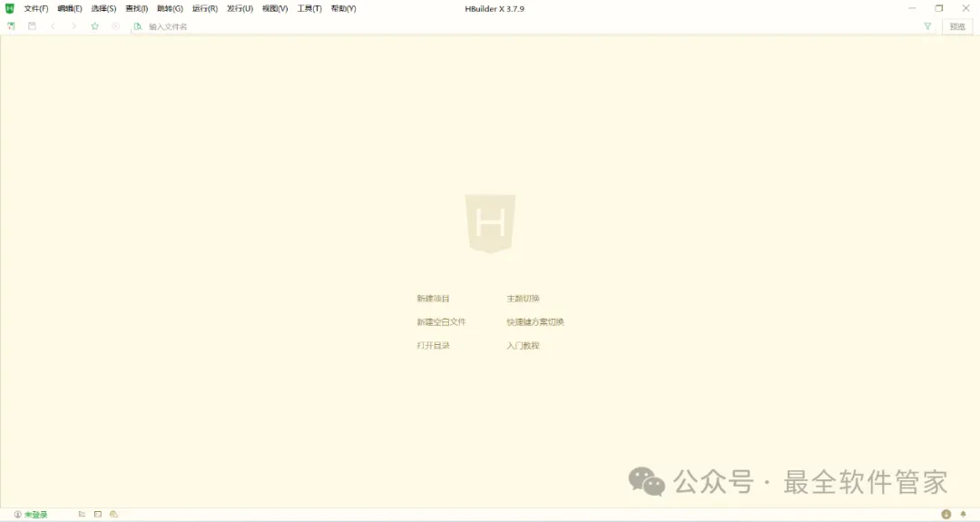Open the 文件(F) menu
Viewport: 980px width, 522px height.
pyautogui.click(x=35, y=9)
